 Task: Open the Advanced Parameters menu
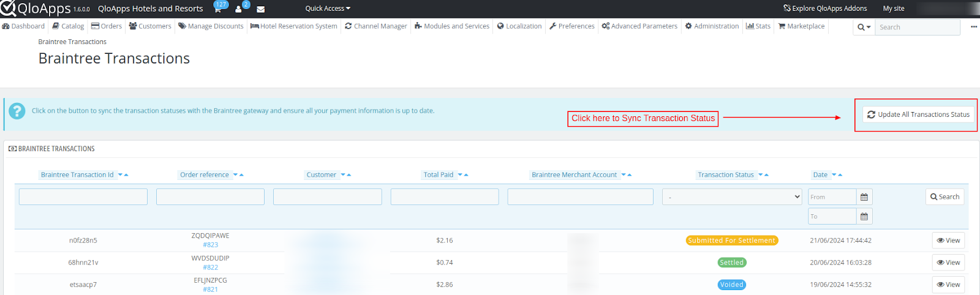(x=639, y=26)
